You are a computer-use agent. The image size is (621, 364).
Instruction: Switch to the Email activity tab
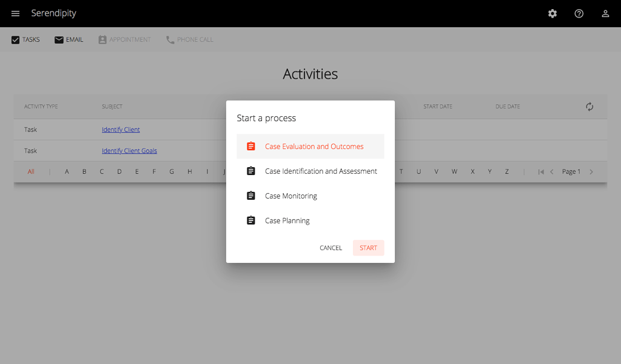pyautogui.click(x=69, y=39)
